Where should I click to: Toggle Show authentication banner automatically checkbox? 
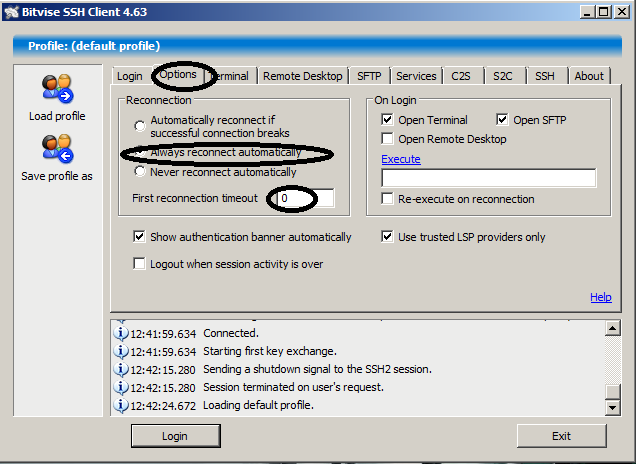pyautogui.click(x=139, y=236)
